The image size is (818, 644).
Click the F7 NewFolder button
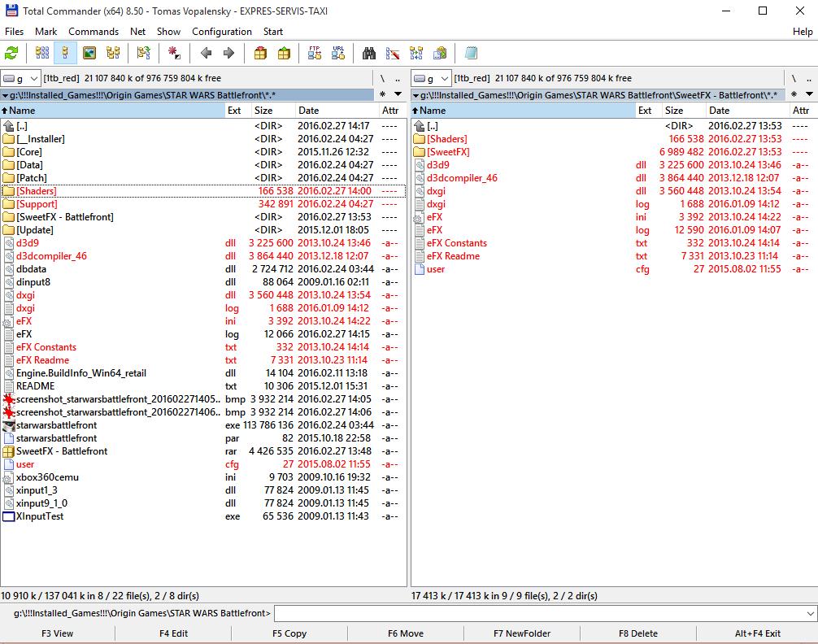(522, 633)
